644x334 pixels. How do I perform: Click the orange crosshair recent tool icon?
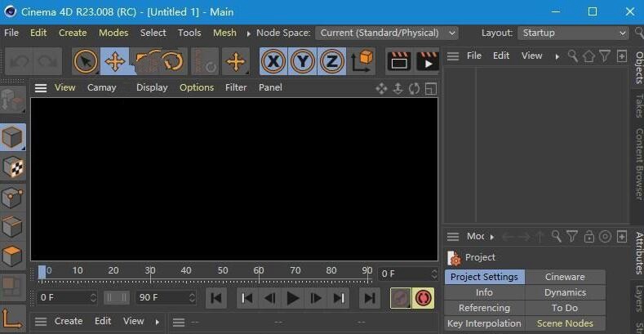click(x=236, y=61)
